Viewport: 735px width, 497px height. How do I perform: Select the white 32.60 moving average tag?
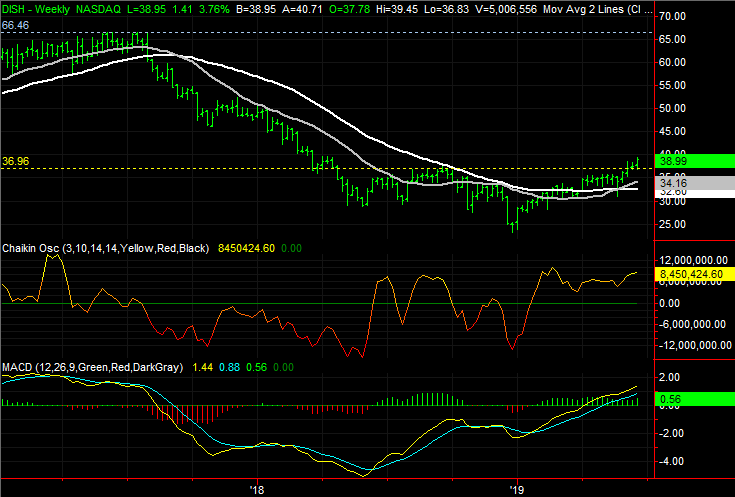coord(694,192)
